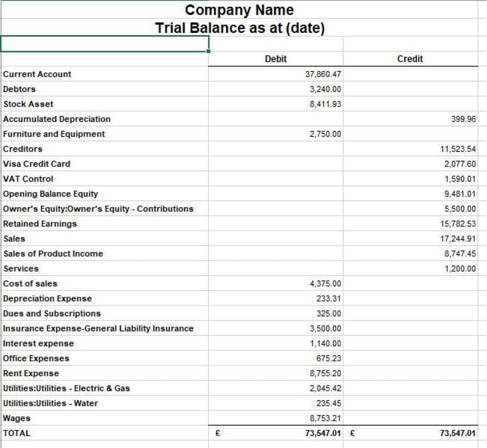
Task: Select the Cost of sales debit 4,375.00
Action: click(325, 283)
